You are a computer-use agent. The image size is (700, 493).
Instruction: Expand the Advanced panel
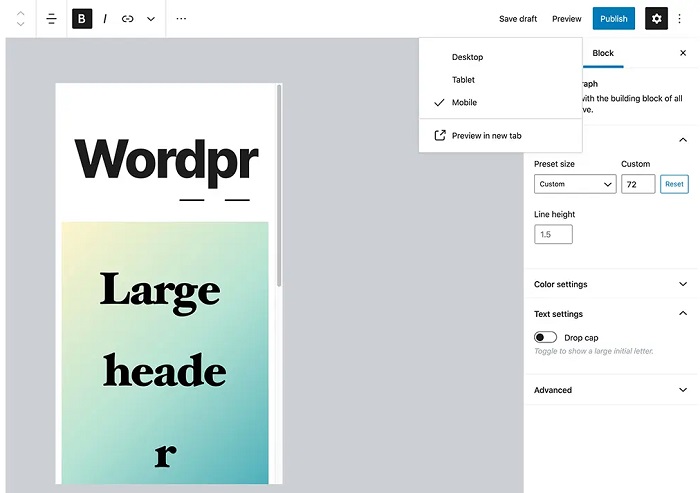[x=611, y=390]
